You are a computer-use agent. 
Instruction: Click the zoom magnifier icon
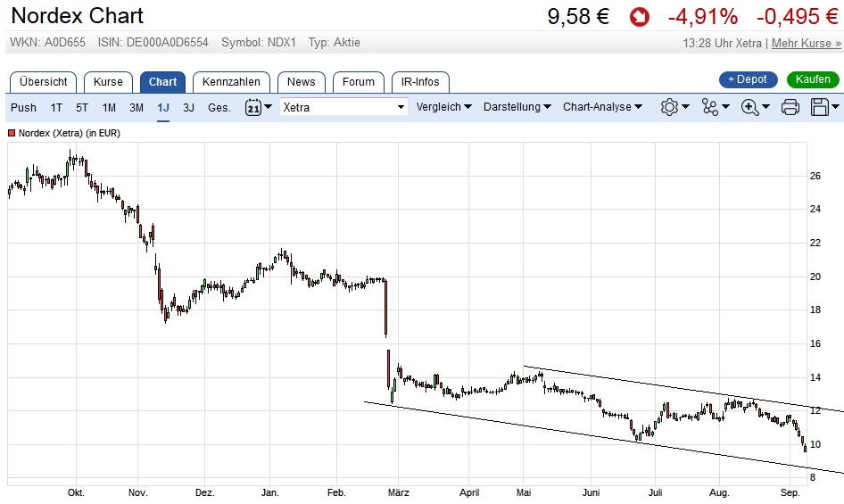[x=749, y=107]
